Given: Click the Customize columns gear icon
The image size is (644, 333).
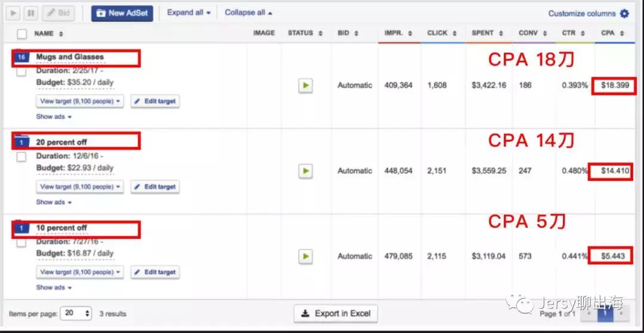Looking at the screenshot, I should (x=624, y=13).
